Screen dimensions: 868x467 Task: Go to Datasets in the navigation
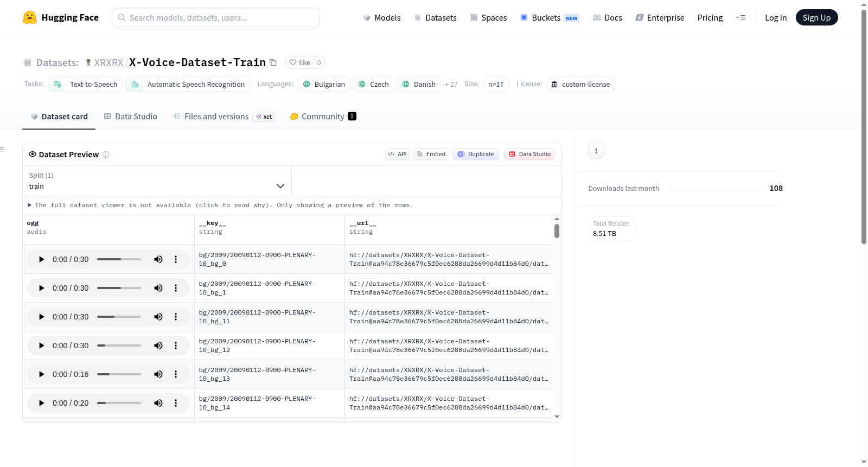coord(436,17)
